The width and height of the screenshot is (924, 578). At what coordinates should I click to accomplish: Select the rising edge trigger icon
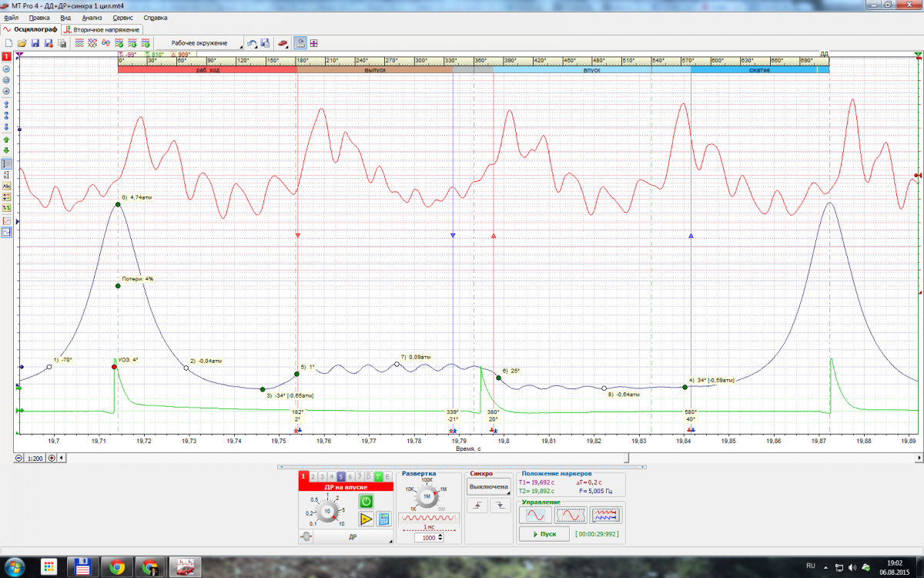[x=477, y=506]
